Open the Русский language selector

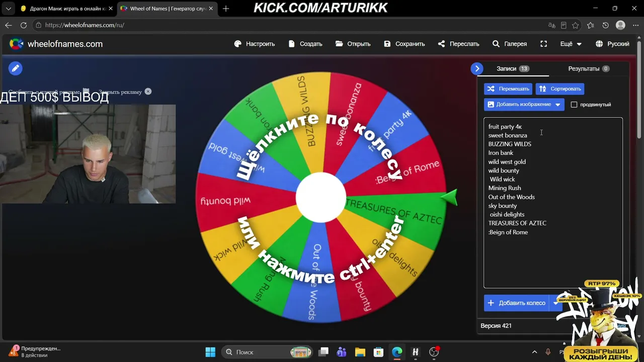click(612, 44)
